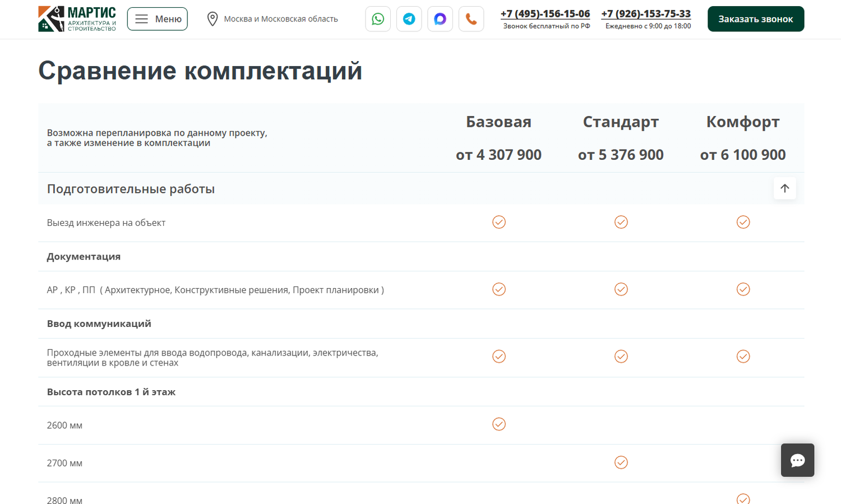Click the Мартис logo

tap(77, 19)
